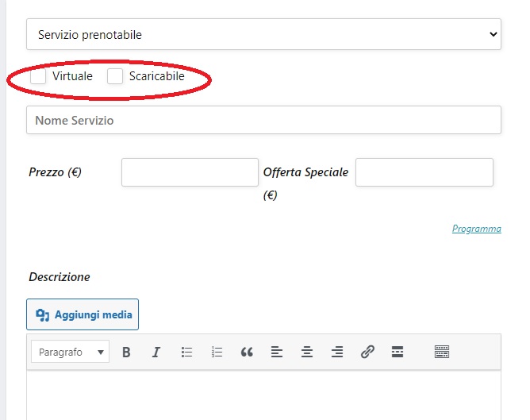Insert Read More tag
This screenshot has height=420, width=530.
[x=397, y=353]
